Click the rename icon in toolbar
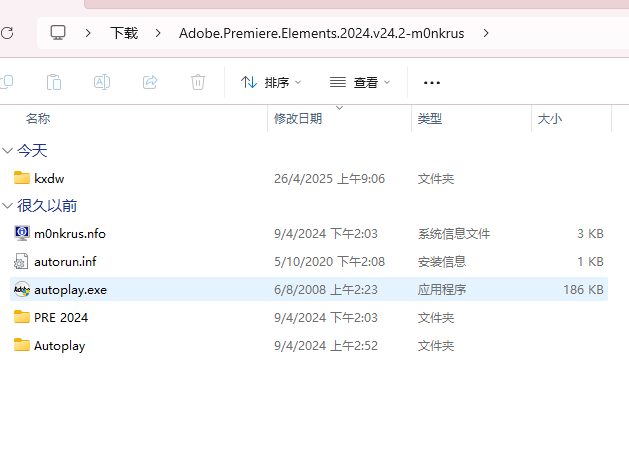629x462 pixels. coord(102,82)
